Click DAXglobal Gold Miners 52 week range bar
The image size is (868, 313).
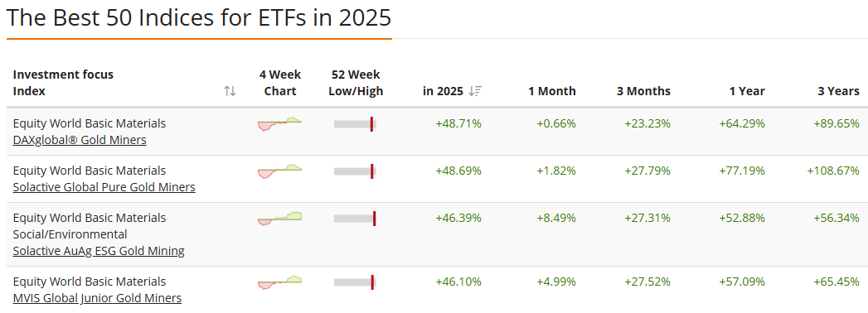(355, 124)
